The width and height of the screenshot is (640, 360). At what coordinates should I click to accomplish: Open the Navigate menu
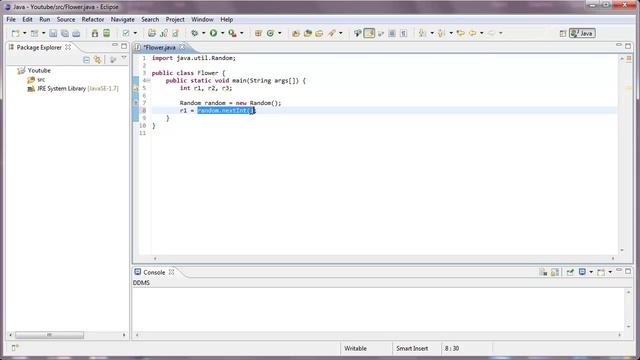click(122, 19)
